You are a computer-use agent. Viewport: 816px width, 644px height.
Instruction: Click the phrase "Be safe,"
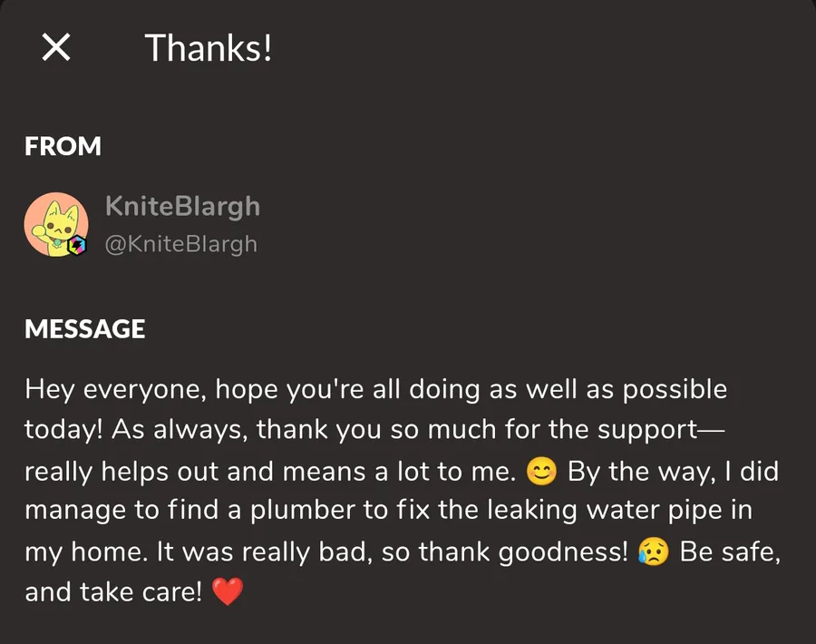pyautogui.click(x=730, y=551)
